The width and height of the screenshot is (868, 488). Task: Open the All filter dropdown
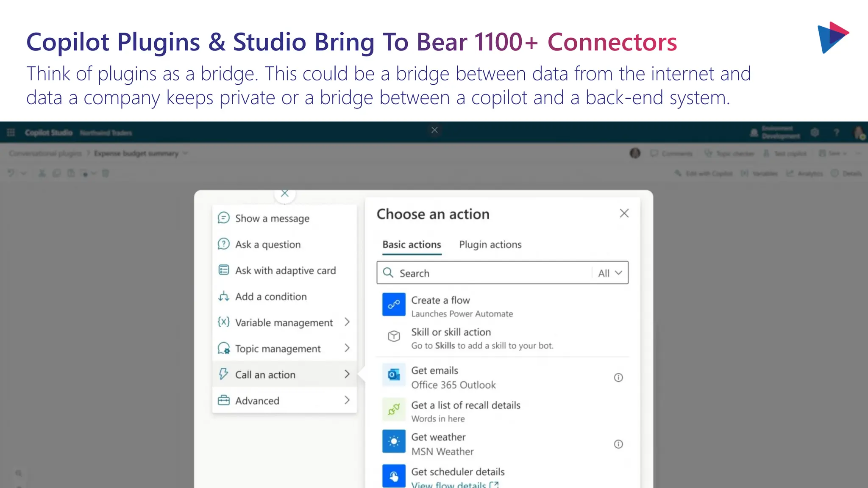coord(610,273)
